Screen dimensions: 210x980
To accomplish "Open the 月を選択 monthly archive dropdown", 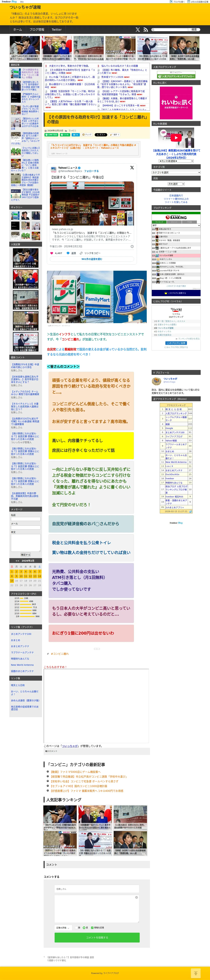I will pos(176,184).
